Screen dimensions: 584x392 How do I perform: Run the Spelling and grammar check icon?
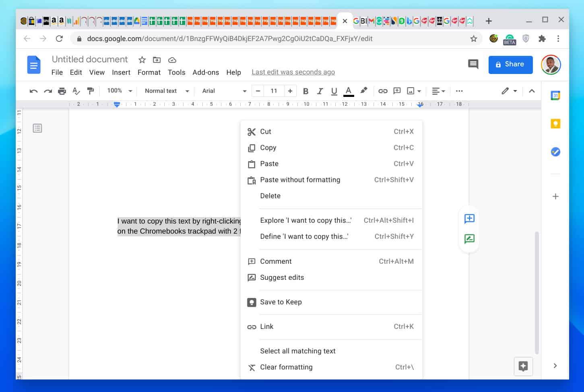click(76, 91)
